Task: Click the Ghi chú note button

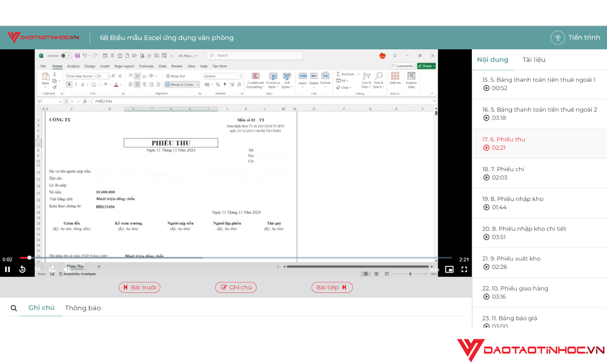Action: (x=236, y=288)
